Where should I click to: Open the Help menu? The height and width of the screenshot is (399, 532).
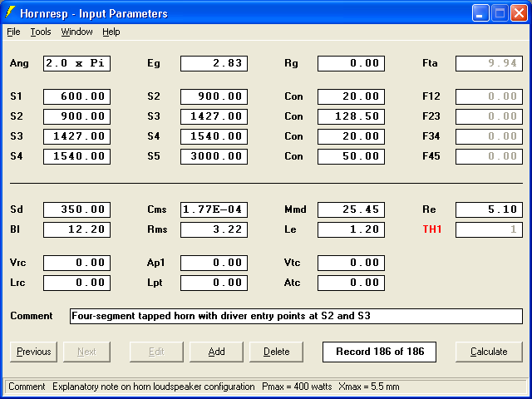(111, 32)
